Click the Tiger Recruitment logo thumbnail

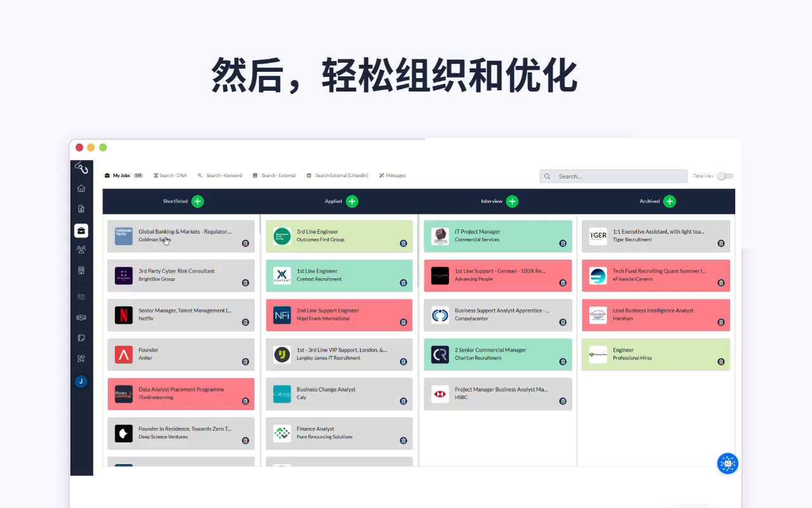(598, 236)
